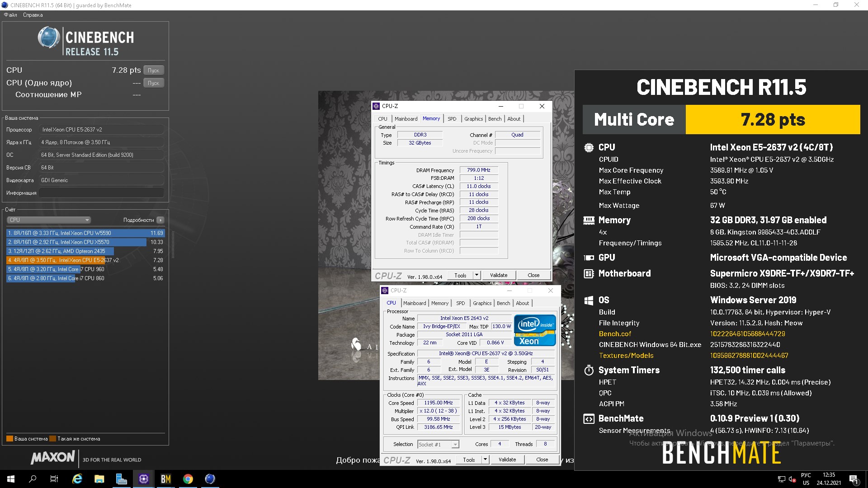Screen dimensions: 868x488
Task: Open notification center icon
Action: 854,479
